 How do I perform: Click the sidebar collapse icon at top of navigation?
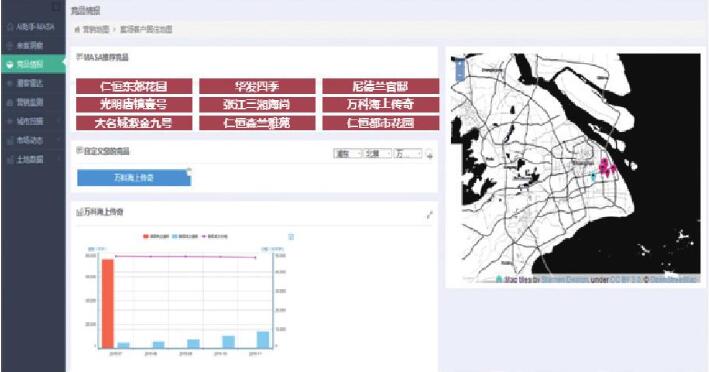[57, 7]
